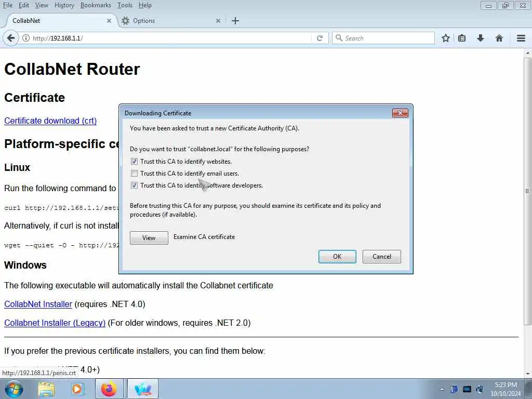Open Windows Explorer from the taskbar
The image size is (532, 399).
46,389
